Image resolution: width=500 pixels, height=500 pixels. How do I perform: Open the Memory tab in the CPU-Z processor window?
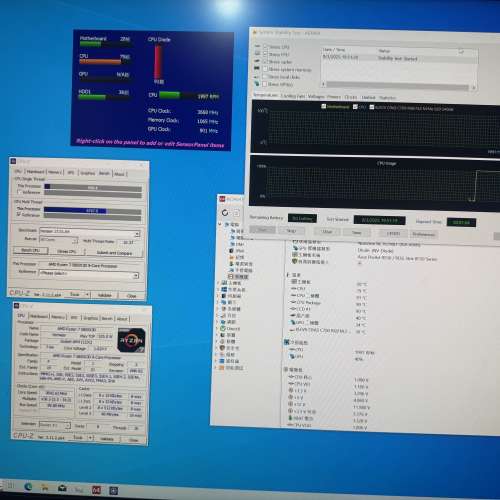[58, 317]
